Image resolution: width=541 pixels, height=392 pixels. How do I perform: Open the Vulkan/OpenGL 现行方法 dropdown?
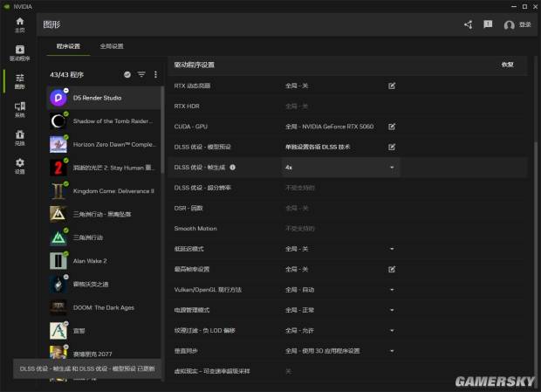pyautogui.click(x=340, y=290)
